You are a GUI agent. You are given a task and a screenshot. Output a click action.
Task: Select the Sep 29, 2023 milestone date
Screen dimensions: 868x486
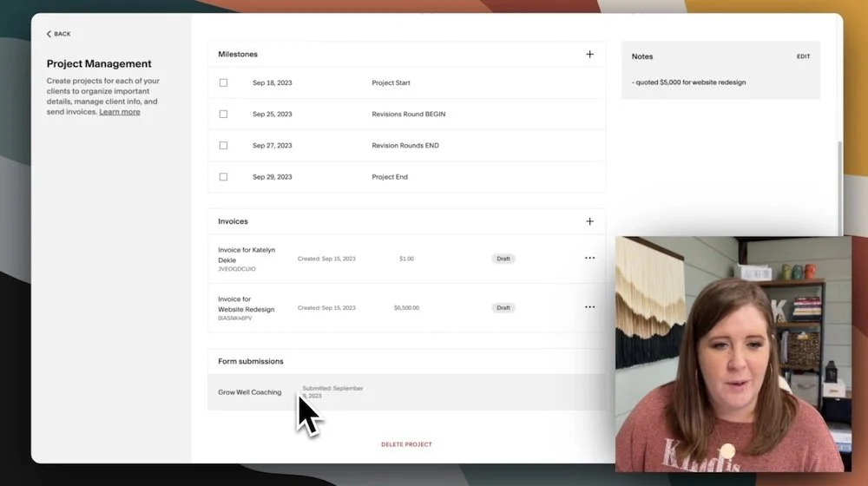[272, 177]
